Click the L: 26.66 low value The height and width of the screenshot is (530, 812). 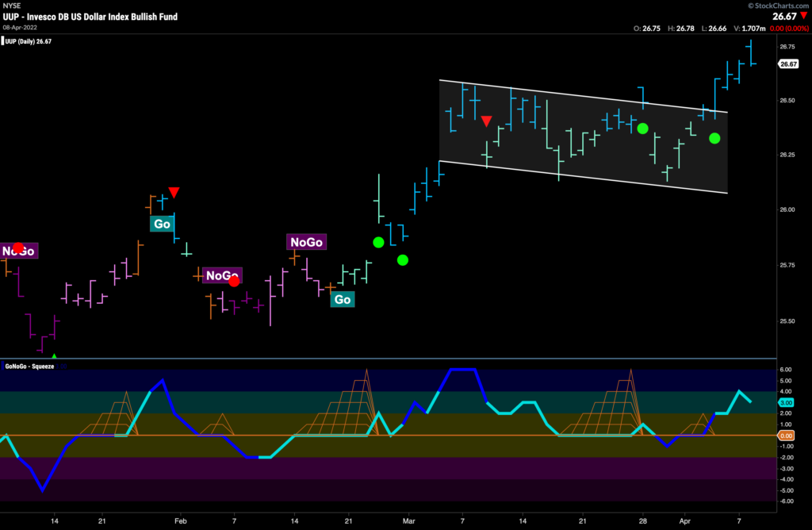click(714, 29)
